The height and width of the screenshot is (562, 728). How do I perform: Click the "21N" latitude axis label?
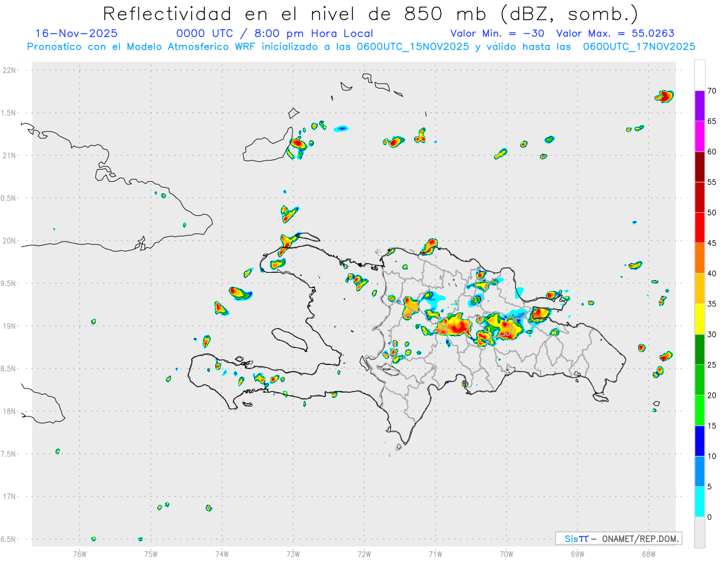[x=10, y=156]
